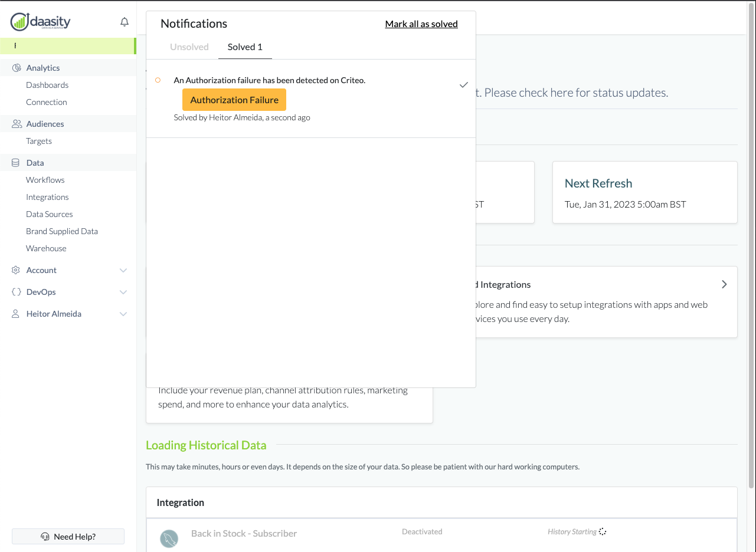Click the DevOps curly braces icon
Screen dimensions: 756x552
pos(17,292)
